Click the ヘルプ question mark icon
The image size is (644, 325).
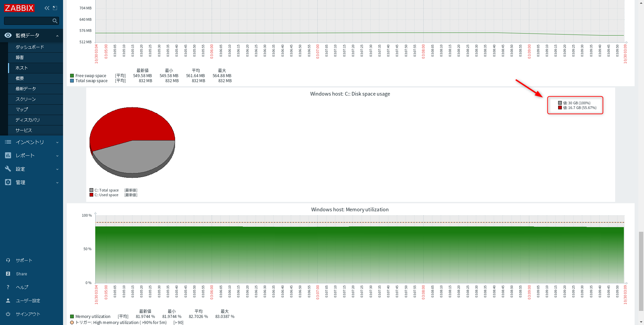tap(8, 287)
